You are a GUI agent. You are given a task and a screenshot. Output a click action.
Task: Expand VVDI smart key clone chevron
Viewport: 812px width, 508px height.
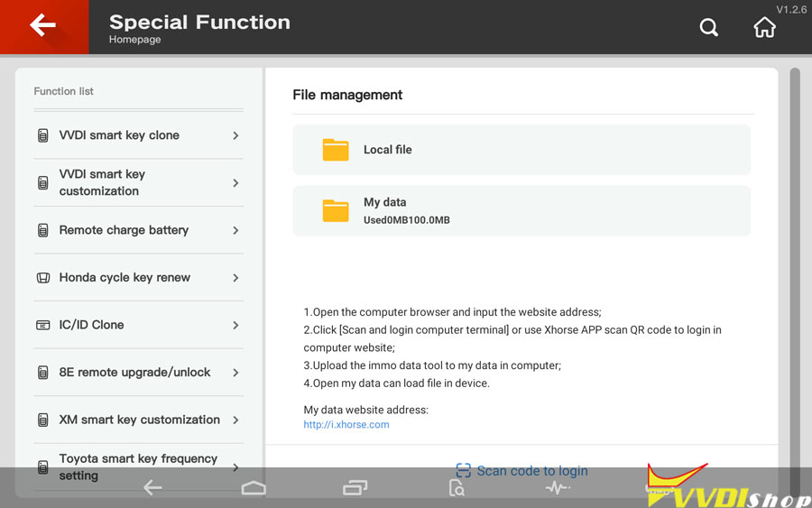click(x=235, y=135)
